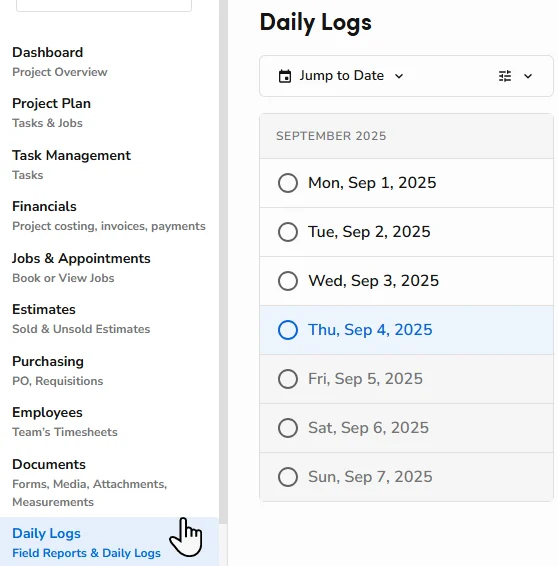This screenshot has height=566, width=558.
Task: Click Field Reports & Daily Logs subtitle
Action: [x=86, y=553]
